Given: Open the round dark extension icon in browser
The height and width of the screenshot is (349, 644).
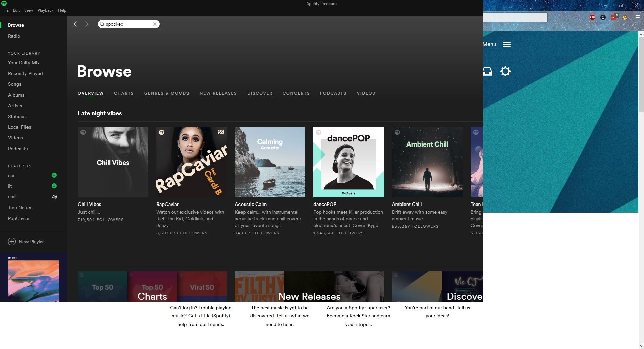Looking at the screenshot, I should click(603, 17).
